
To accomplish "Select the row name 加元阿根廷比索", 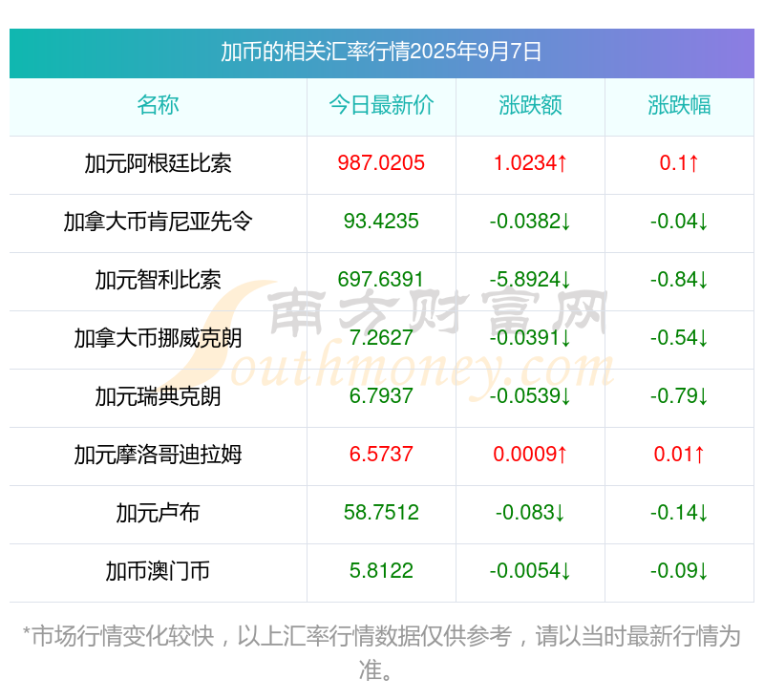I will click(158, 163).
